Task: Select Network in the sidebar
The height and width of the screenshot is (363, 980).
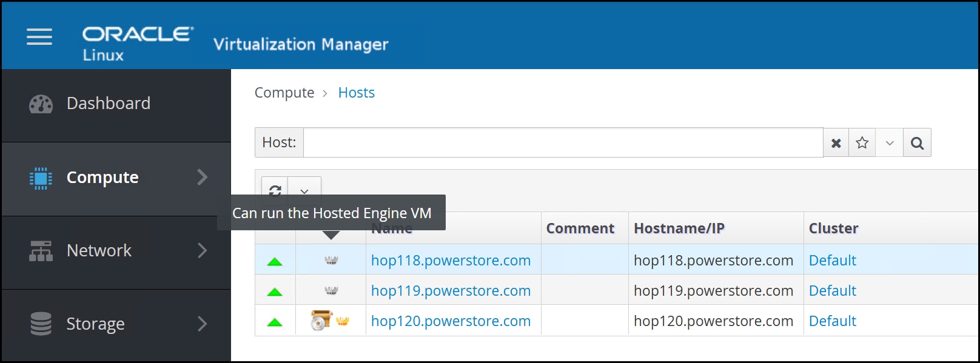Action: click(116, 253)
